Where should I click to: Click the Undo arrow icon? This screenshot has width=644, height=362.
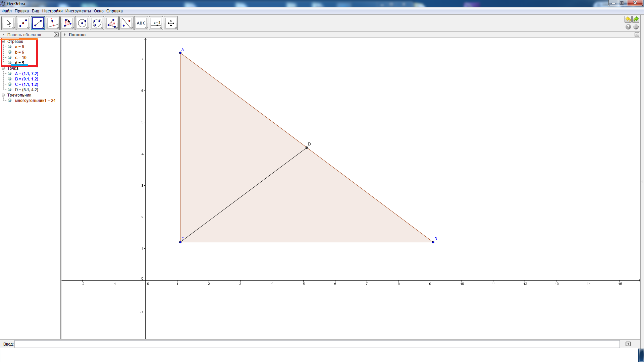(x=628, y=19)
